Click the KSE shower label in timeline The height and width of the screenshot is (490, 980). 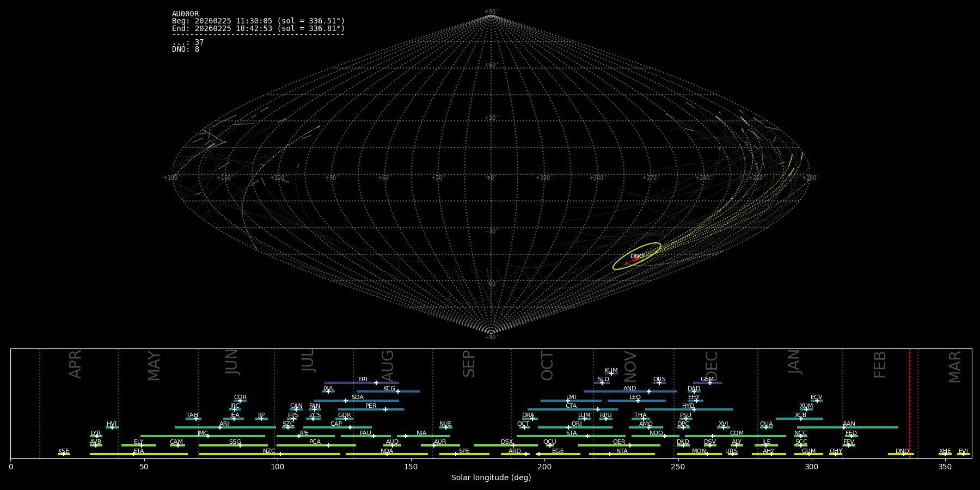coord(64,451)
